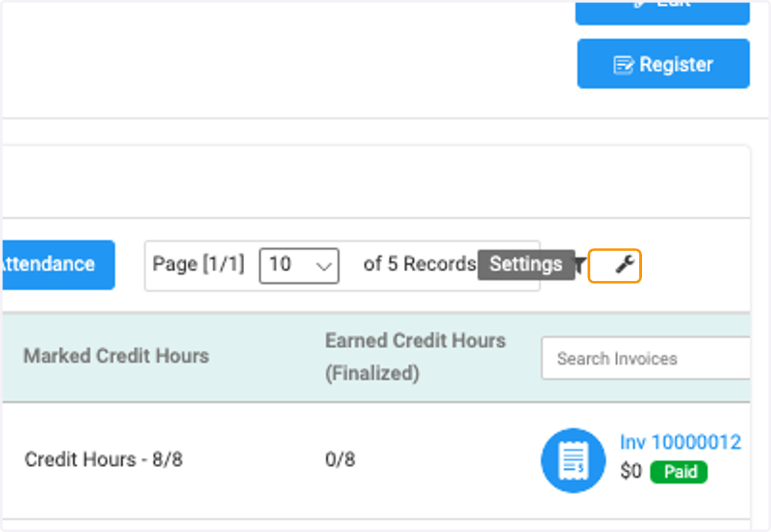This screenshot has height=532, width=771.
Task: Click Earned Credit Hours (Finalized) header
Action: tap(415, 357)
